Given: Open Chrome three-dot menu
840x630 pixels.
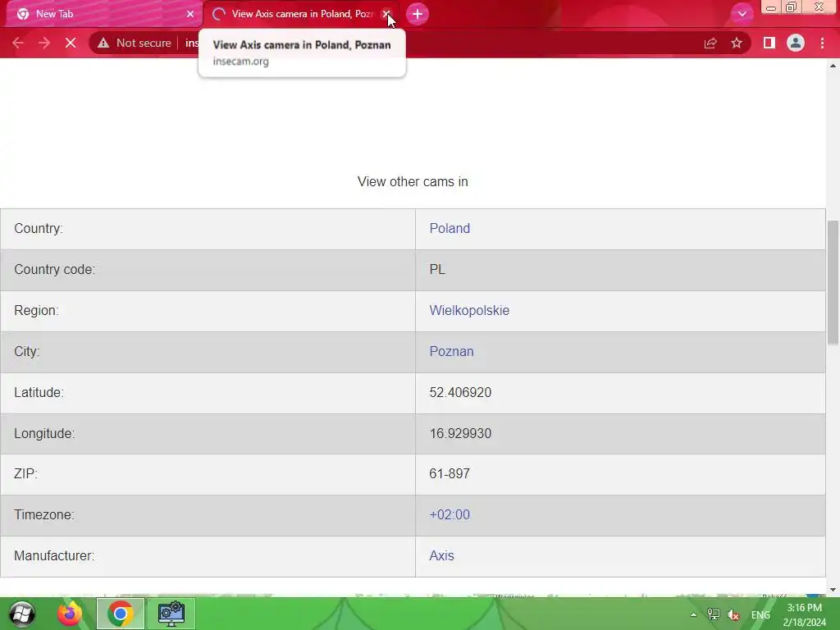Looking at the screenshot, I should (x=822, y=43).
